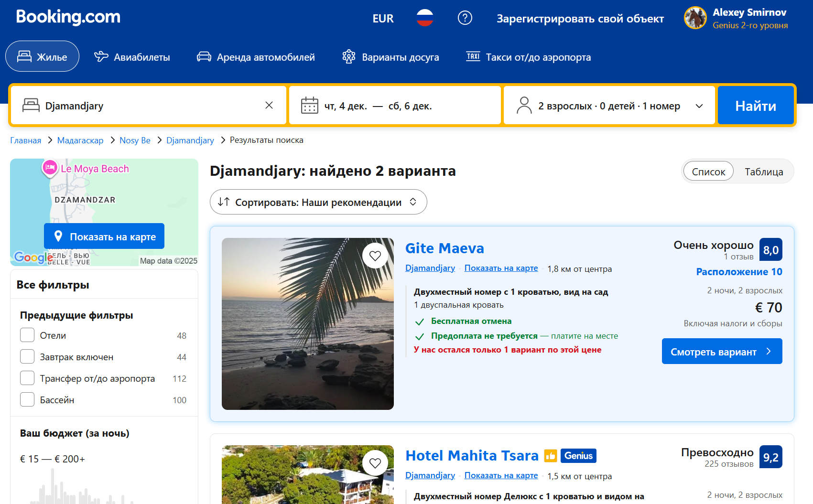Click the Russian flag language icon
Viewport: 813px width, 504px height.
coord(424,18)
